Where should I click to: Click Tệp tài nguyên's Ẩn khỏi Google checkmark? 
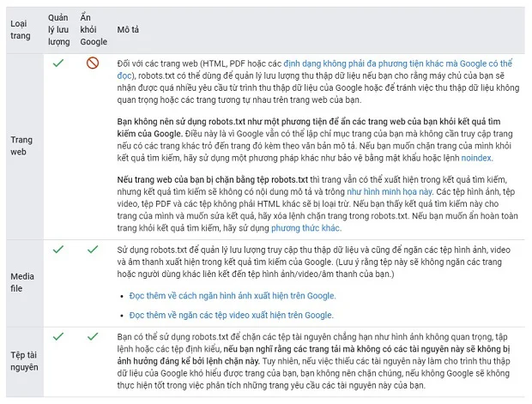tap(93, 335)
